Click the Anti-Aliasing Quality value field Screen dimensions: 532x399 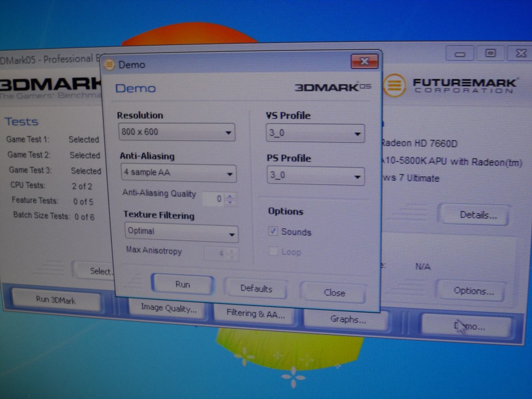click(214, 199)
